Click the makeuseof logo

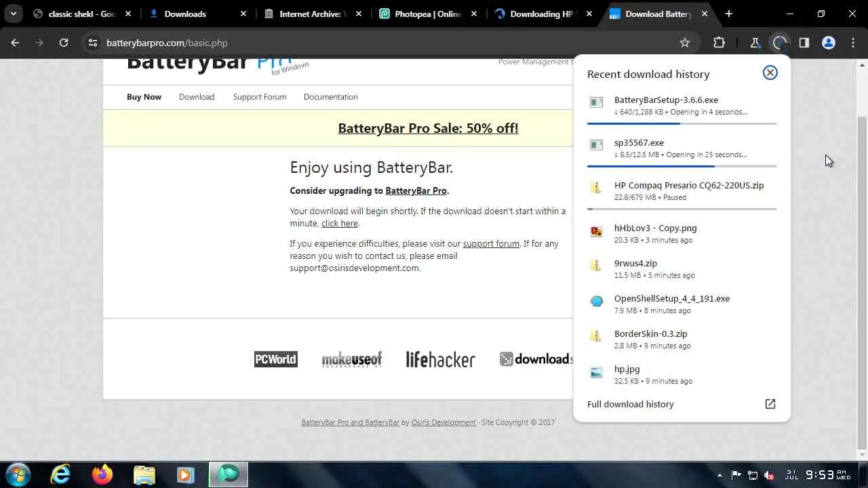351,359
